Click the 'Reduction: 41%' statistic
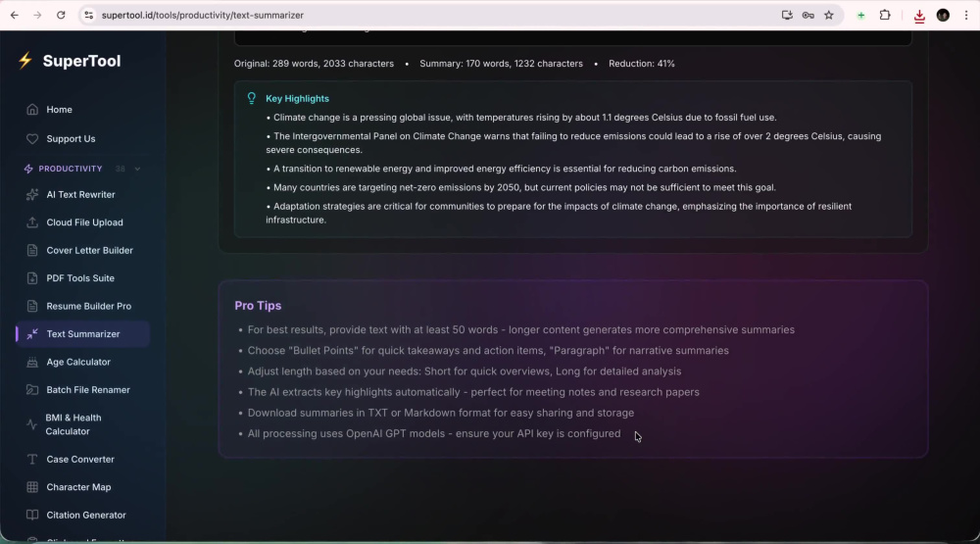Image resolution: width=980 pixels, height=544 pixels. [642, 64]
